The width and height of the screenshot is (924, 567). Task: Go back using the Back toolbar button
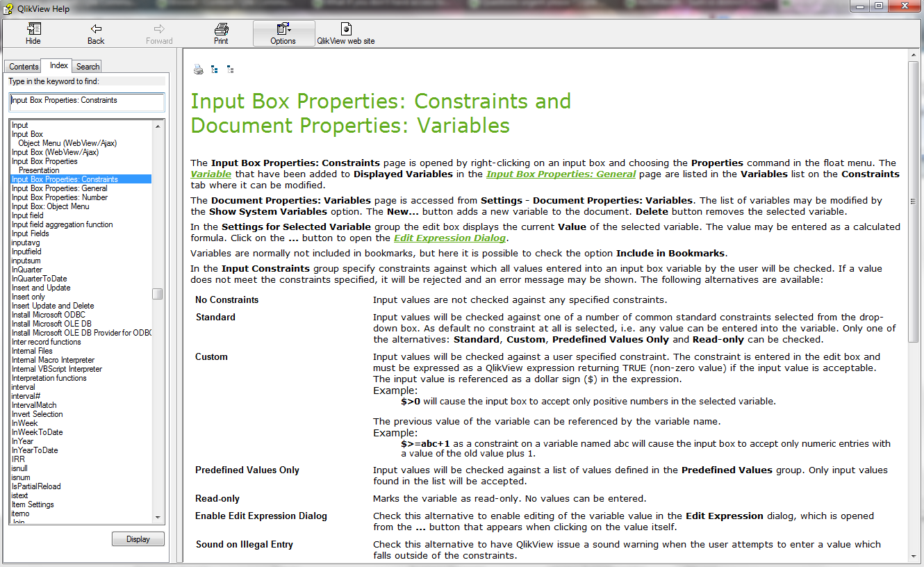click(x=96, y=33)
